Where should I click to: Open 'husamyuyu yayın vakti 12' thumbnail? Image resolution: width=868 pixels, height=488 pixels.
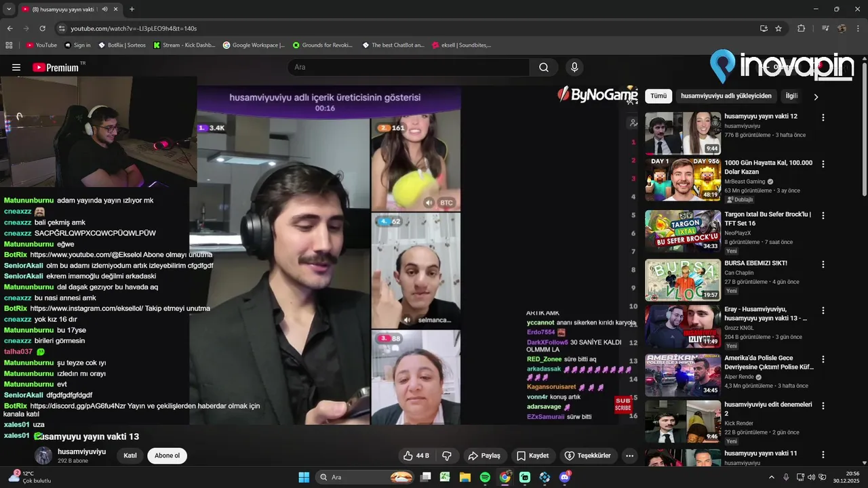click(x=683, y=134)
